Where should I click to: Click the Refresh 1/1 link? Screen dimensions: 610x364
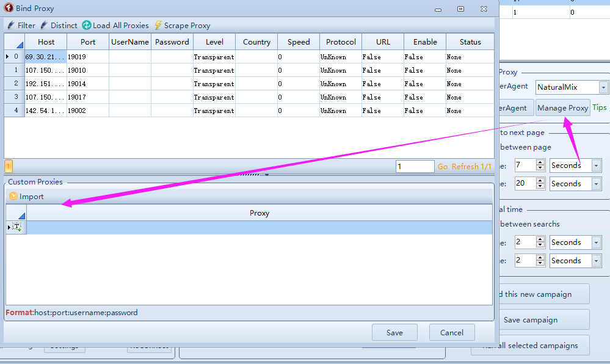(x=473, y=167)
